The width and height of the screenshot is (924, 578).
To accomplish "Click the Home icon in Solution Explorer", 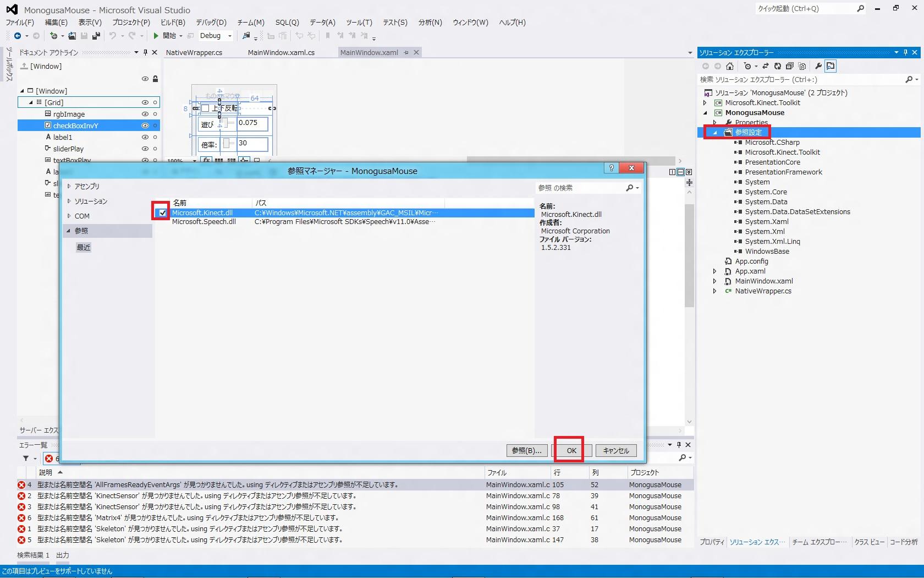I will coord(730,66).
